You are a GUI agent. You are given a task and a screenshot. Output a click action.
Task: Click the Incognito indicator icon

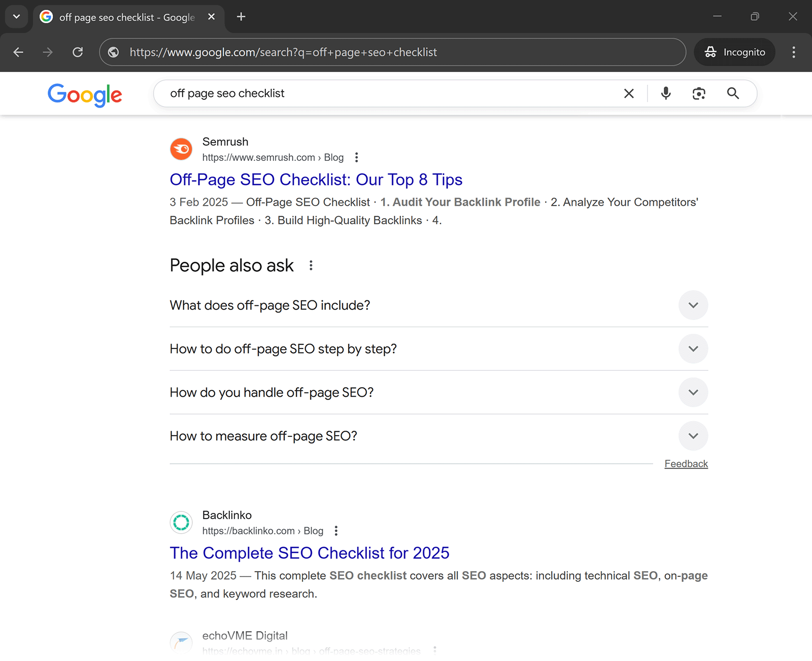710,52
